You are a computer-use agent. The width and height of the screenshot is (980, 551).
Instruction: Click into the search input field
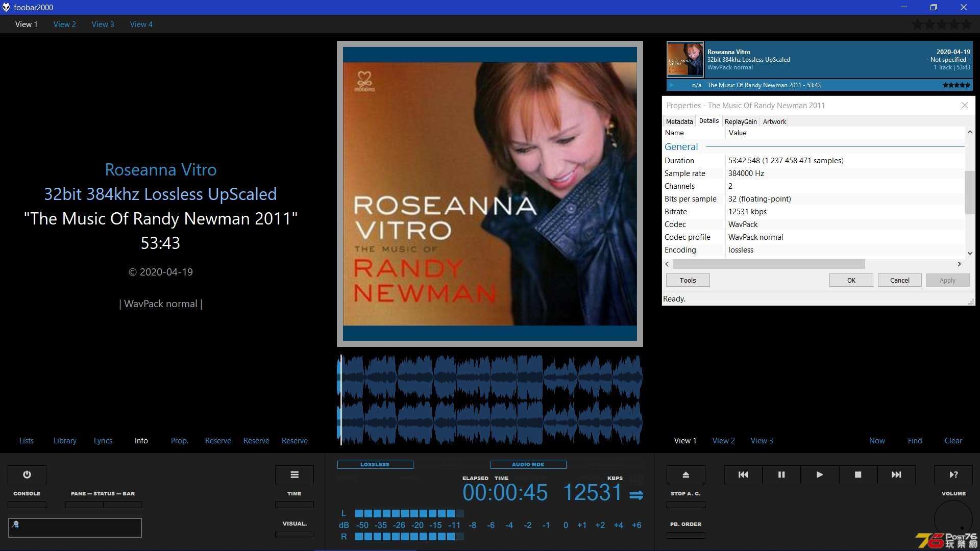point(75,528)
